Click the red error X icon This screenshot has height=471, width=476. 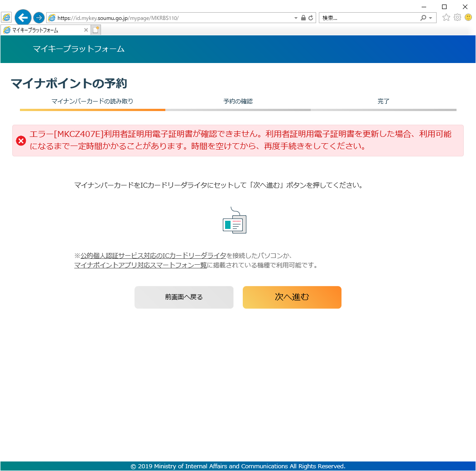21,141
